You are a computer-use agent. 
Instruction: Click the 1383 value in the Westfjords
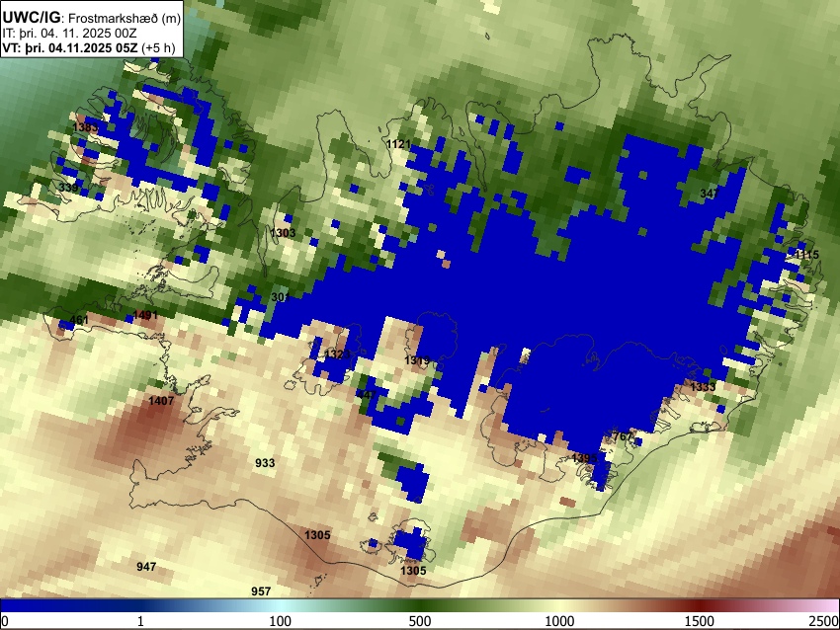[x=85, y=127]
